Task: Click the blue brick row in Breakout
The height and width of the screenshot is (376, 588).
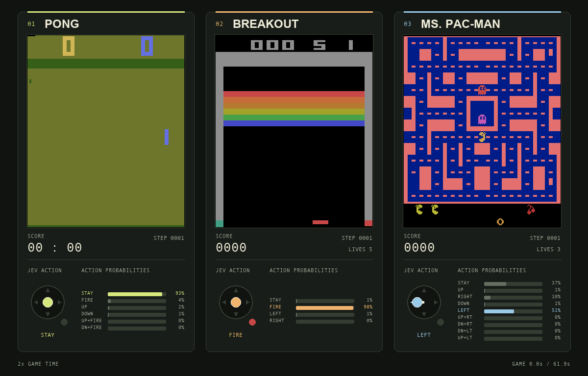Action: pyautogui.click(x=294, y=123)
